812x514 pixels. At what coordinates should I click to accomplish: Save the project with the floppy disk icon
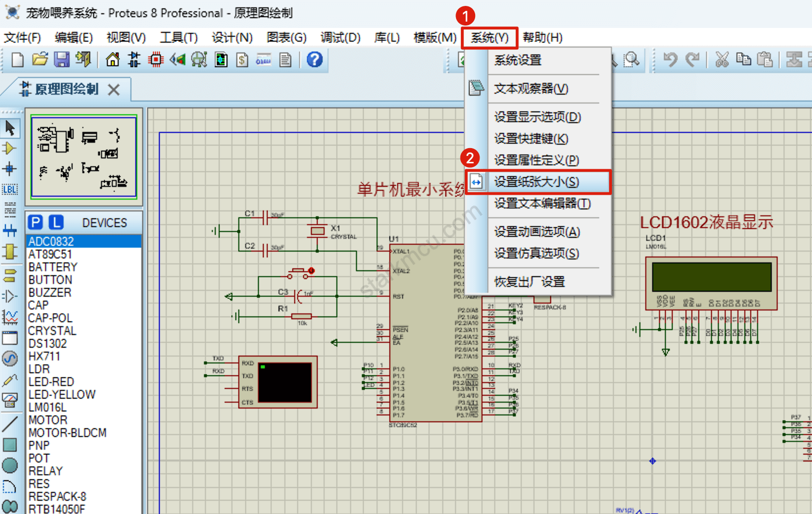pos(62,60)
